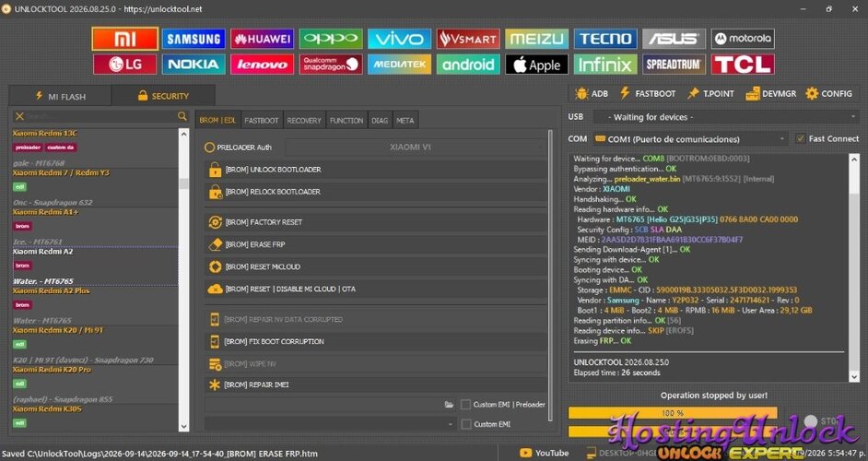Switch to the META tab
The image size is (868, 461).
(405, 120)
